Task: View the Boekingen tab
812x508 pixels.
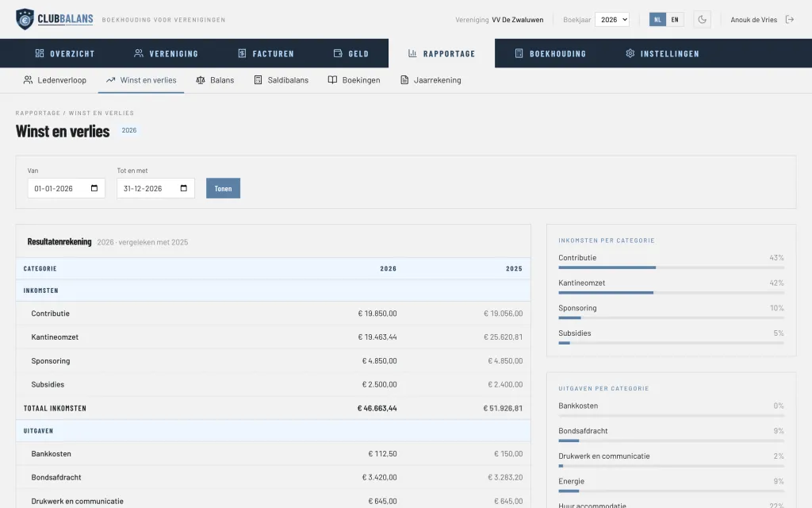Action: click(354, 80)
